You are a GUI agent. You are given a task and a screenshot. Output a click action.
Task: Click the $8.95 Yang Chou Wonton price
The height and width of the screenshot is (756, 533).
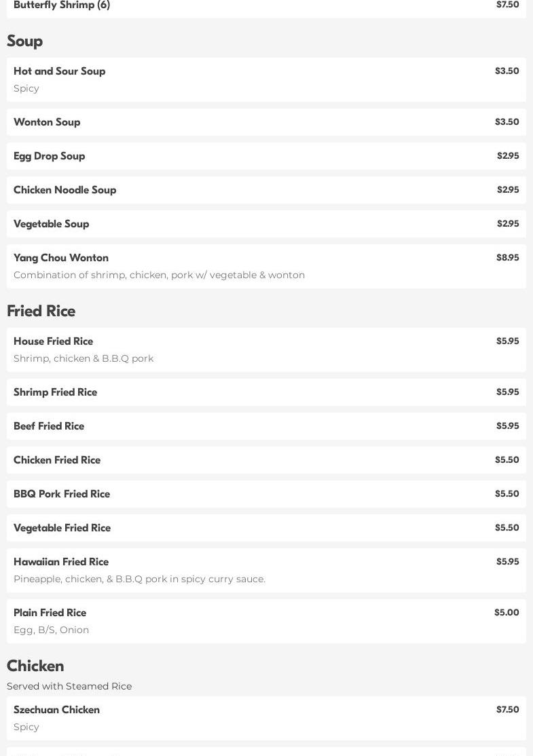pos(507,258)
